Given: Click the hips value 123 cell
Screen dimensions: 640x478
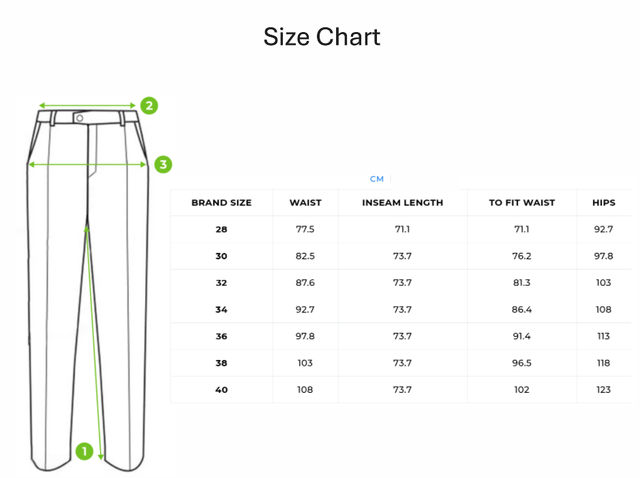Looking at the screenshot, I should click(603, 389).
